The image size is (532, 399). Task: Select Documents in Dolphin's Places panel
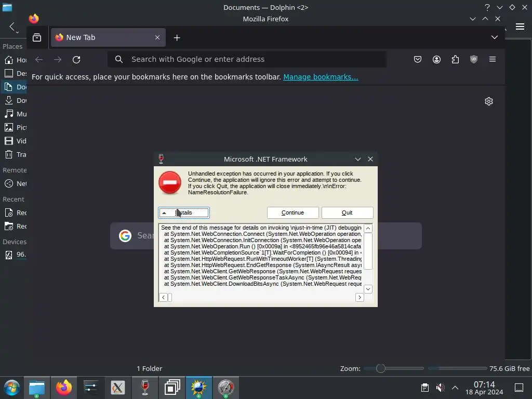[15, 87]
